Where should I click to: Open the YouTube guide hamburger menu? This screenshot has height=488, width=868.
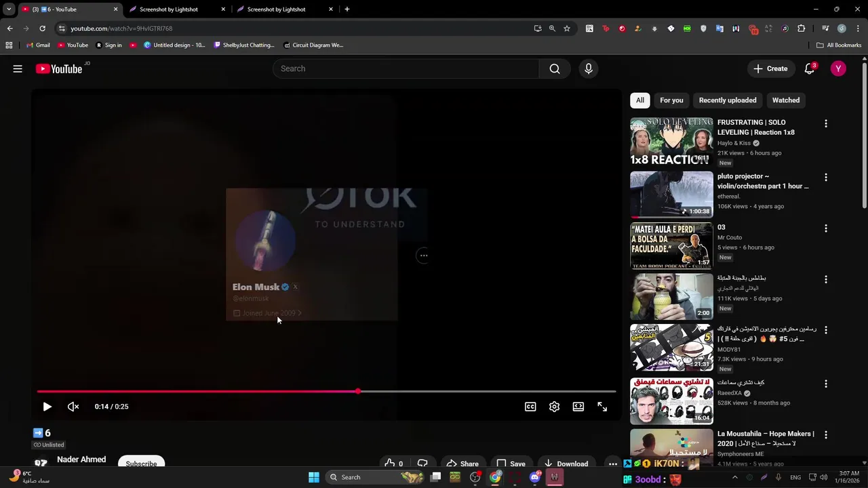[18, 68]
